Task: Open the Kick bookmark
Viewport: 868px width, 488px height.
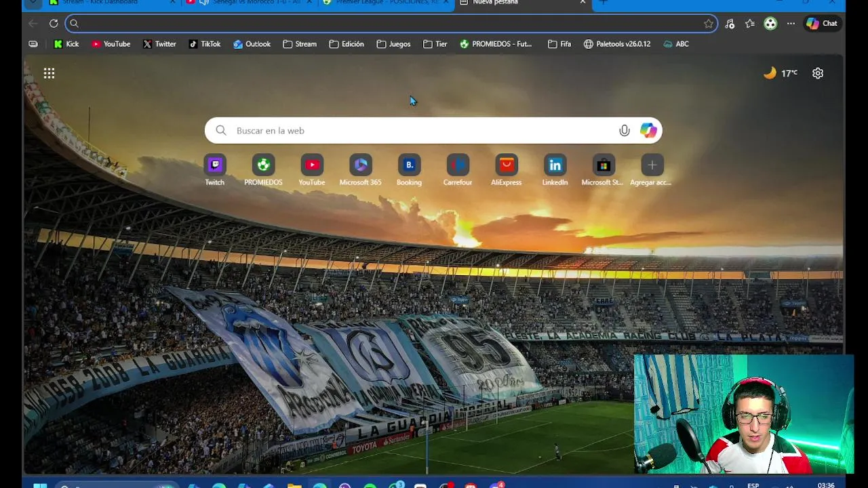Action: [x=66, y=44]
